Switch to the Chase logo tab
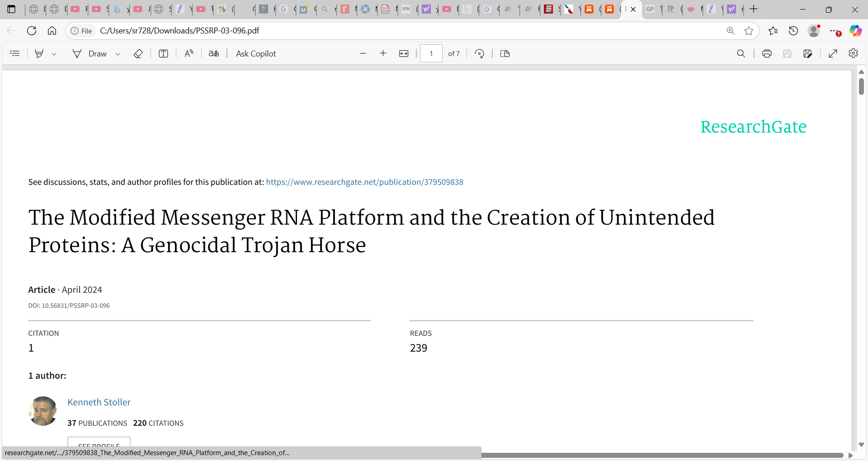Screen dimensions: 868x461 tap(365, 9)
